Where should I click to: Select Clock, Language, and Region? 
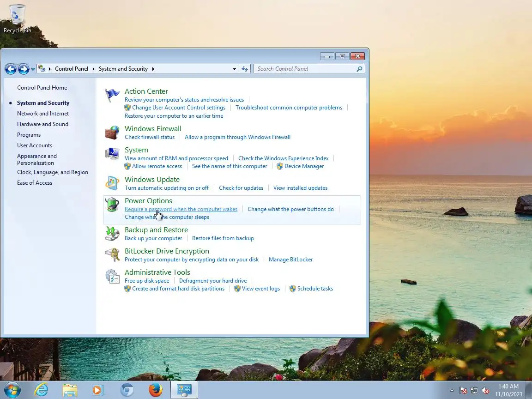point(53,172)
